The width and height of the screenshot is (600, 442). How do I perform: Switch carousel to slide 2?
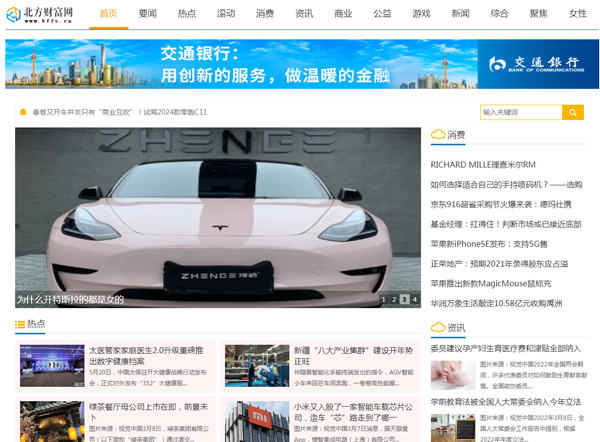coord(394,299)
